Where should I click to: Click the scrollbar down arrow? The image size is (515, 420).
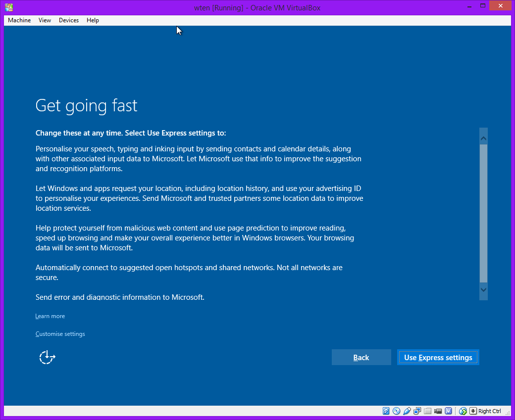coord(483,290)
